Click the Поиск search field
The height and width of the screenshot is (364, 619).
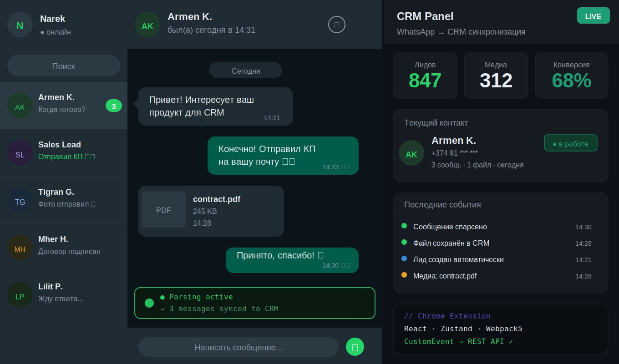[64, 66]
